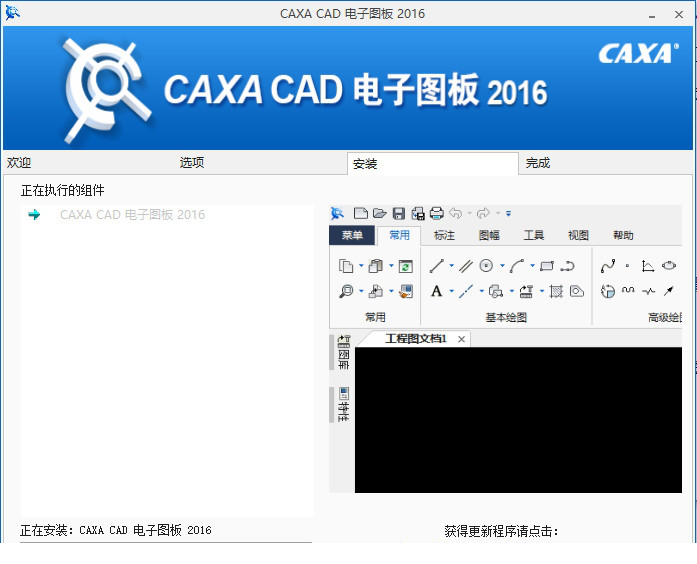This screenshot has height=564, width=697.
Task: Switch to the 帮助 ribbon tab
Action: 623,235
